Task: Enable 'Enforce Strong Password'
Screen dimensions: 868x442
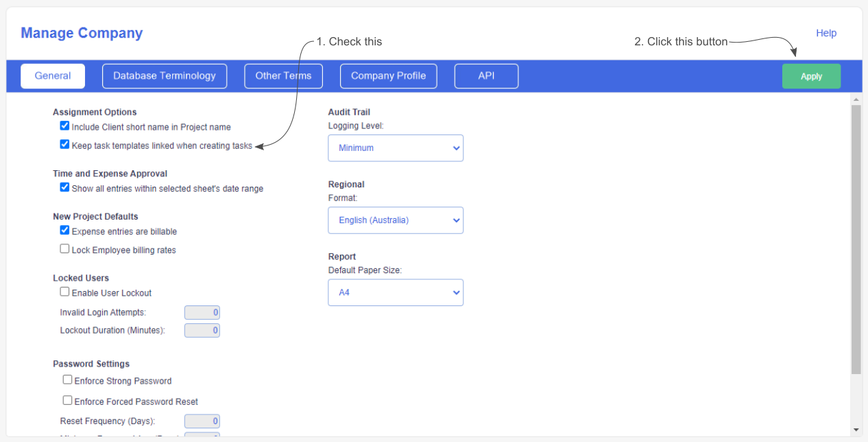Action: click(67, 379)
